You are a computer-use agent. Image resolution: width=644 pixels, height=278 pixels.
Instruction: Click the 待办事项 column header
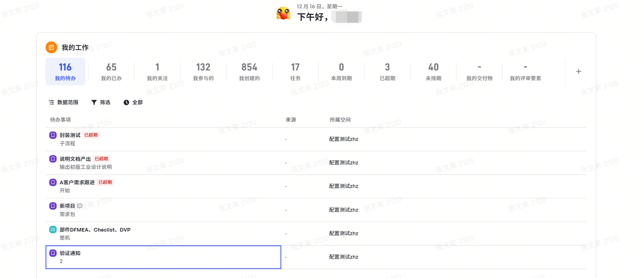(60, 120)
